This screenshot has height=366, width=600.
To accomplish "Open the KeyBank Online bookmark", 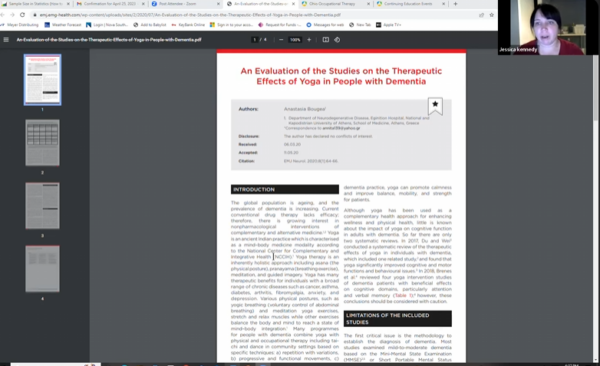I will point(188,25).
